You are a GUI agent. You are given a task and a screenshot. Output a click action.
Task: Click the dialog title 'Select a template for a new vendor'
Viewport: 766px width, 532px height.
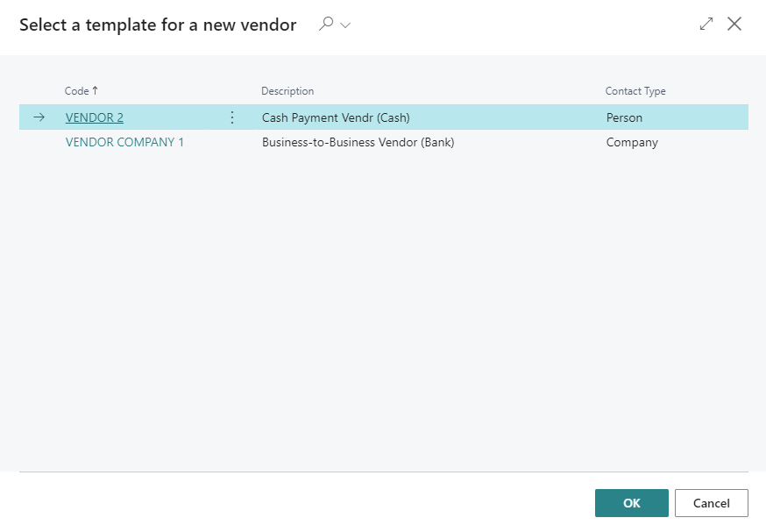point(158,25)
